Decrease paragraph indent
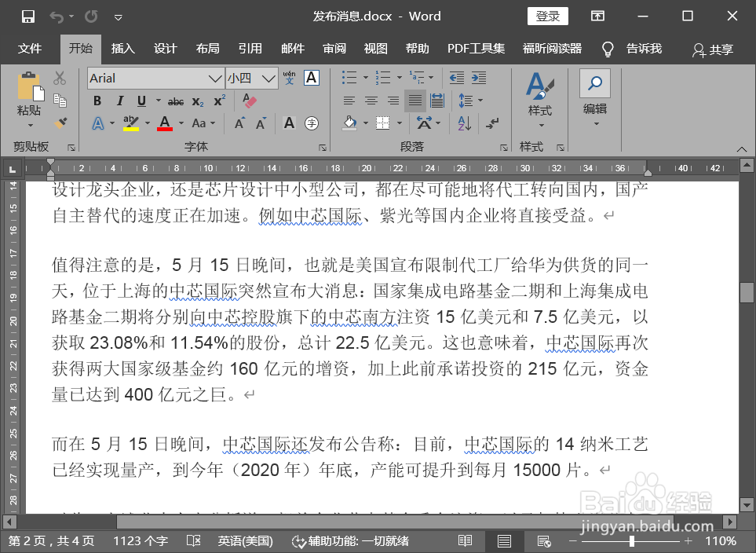This screenshot has width=756, height=553. 457,78
